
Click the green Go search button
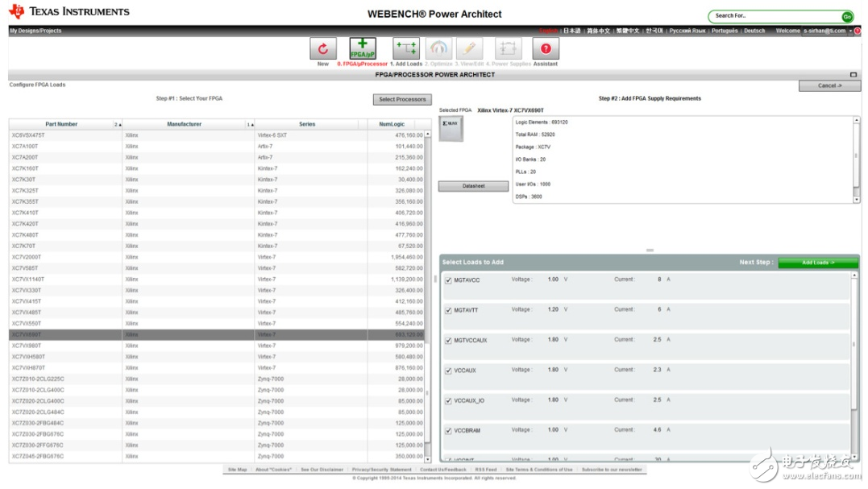pos(847,17)
